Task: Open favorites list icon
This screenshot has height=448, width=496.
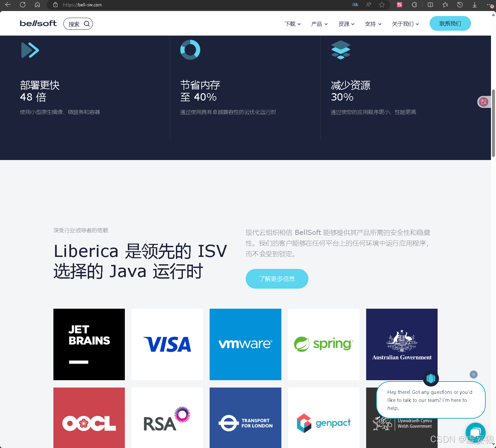Action: click(x=445, y=5)
